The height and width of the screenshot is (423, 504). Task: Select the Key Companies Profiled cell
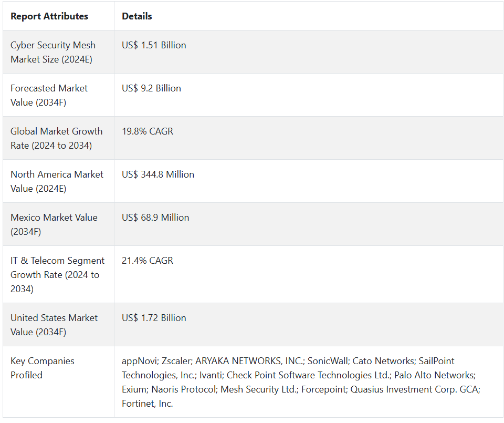click(42, 368)
